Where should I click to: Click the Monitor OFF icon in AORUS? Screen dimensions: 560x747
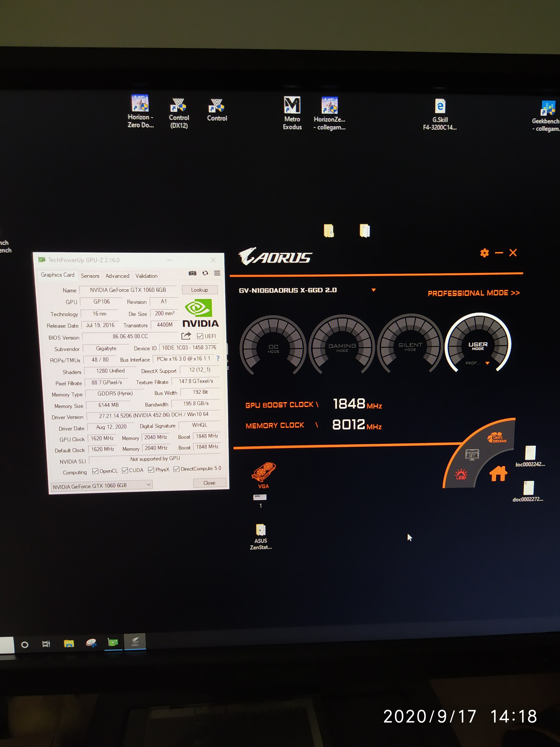472,455
